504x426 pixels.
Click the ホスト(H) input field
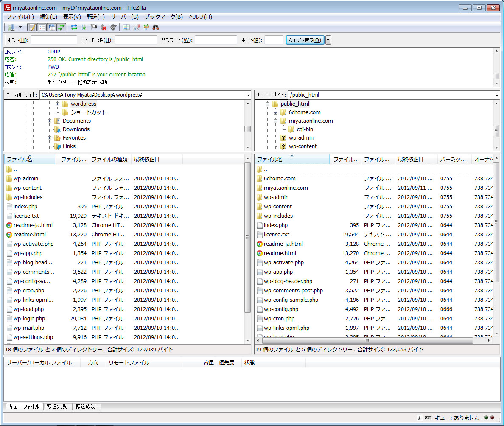pos(54,40)
